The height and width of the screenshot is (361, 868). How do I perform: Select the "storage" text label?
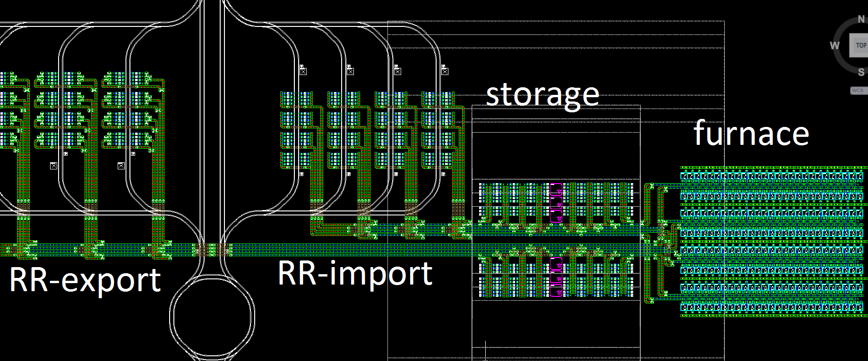click(542, 94)
